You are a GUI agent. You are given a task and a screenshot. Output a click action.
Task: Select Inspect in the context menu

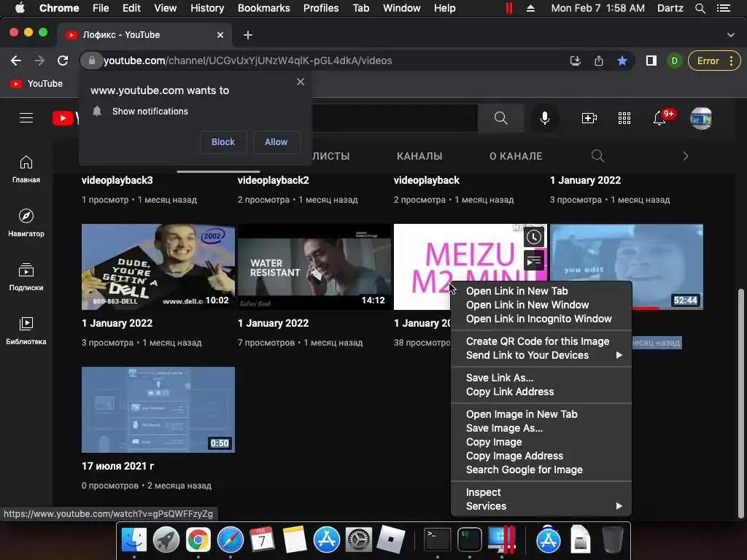point(541,492)
